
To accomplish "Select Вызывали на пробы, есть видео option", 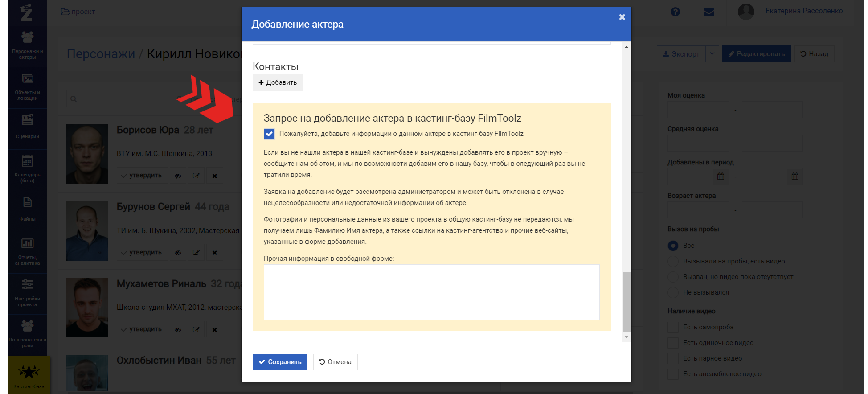I will click(x=673, y=261).
